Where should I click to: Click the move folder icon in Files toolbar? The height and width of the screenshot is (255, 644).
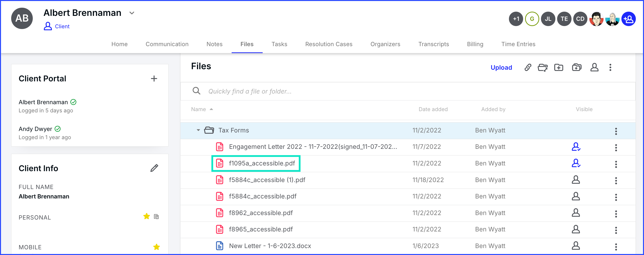click(x=542, y=67)
